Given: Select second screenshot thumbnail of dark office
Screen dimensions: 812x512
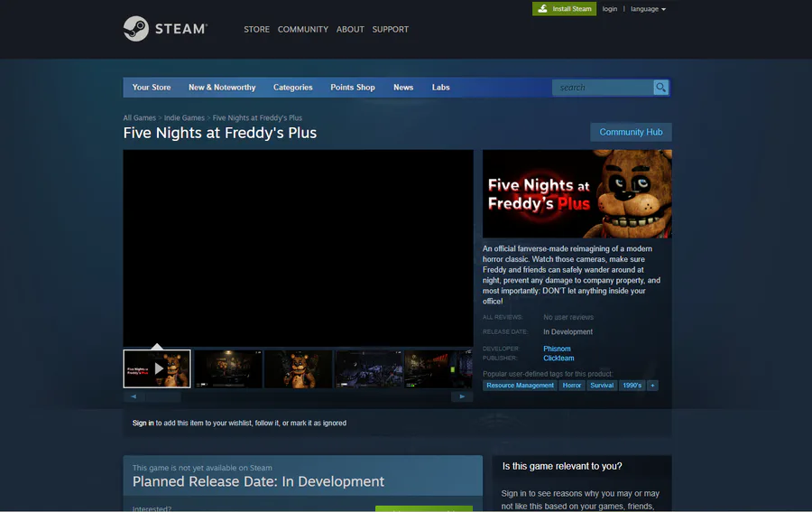Looking at the screenshot, I should coord(228,369).
